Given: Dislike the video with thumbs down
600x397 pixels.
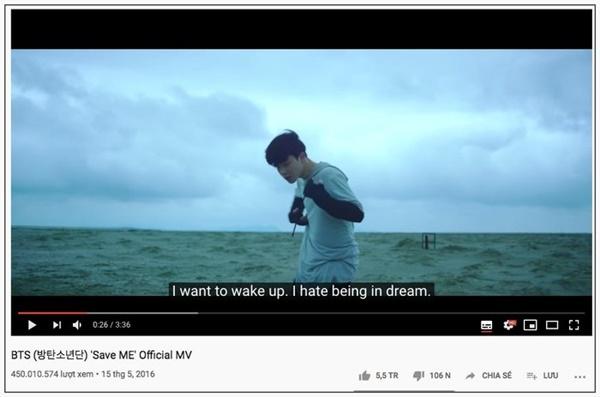Looking at the screenshot, I should click(418, 376).
